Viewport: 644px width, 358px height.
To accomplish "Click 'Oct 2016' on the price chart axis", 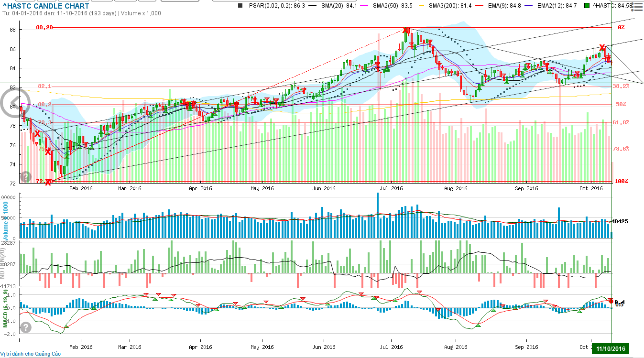I will (592, 188).
